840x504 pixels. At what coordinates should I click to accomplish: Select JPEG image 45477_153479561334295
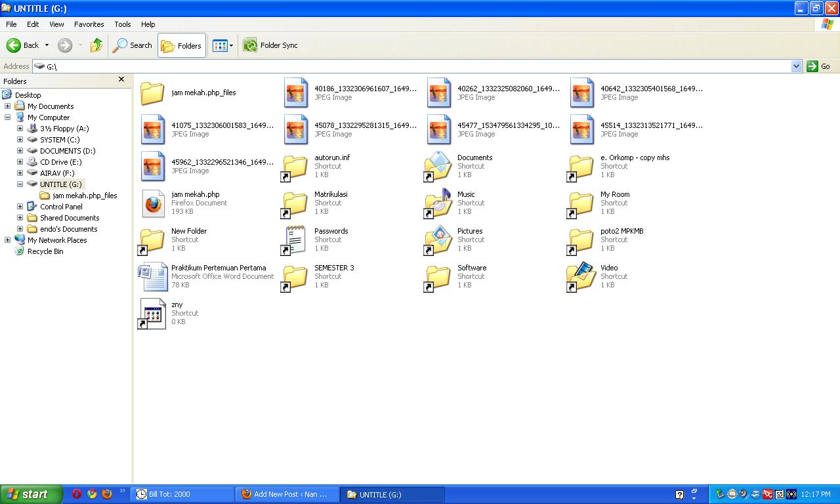point(438,129)
